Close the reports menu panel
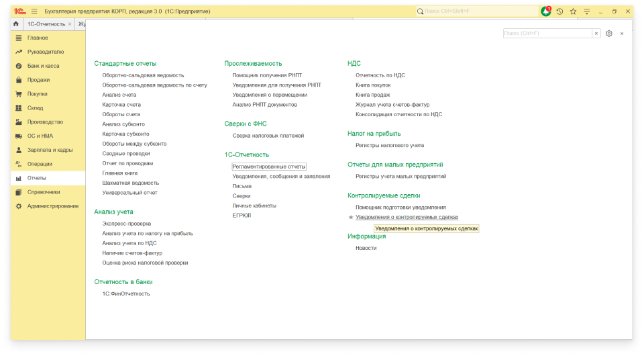The image size is (644, 356). click(x=622, y=34)
